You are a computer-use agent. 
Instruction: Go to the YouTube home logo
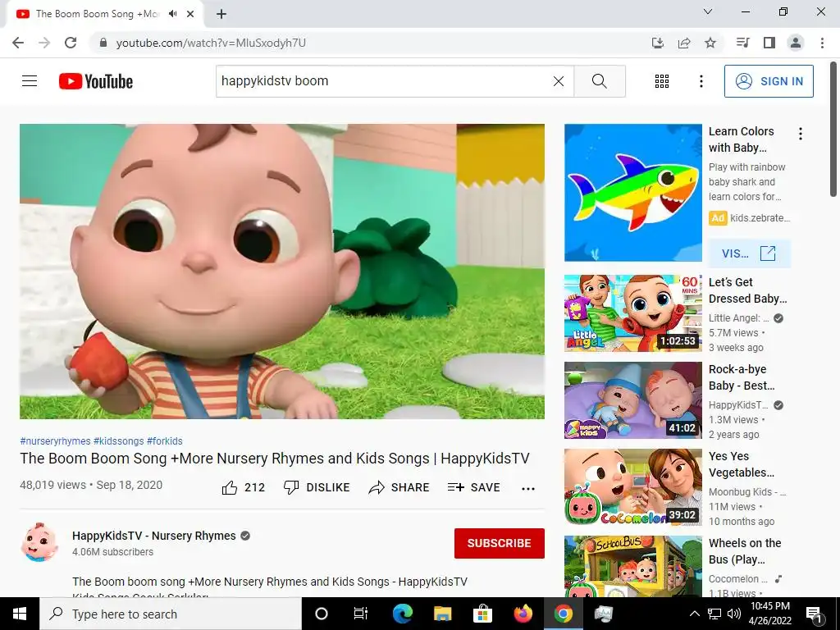pos(96,81)
